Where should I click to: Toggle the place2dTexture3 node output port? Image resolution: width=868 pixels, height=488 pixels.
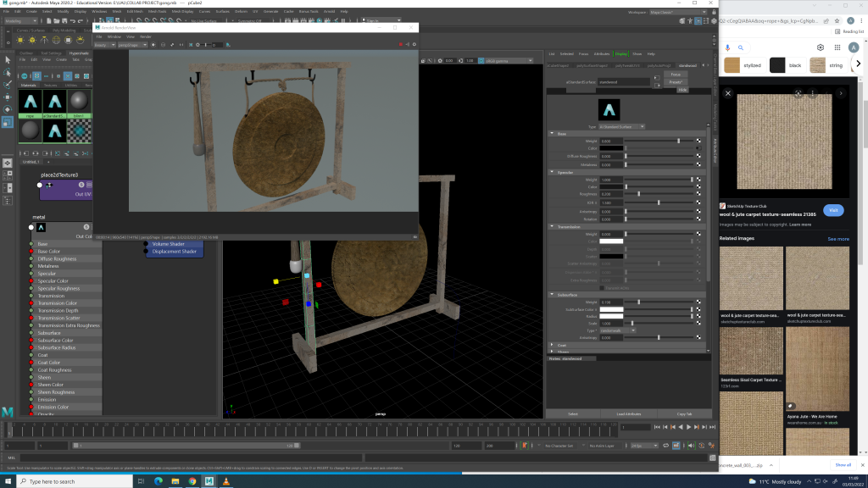tap(39, 186)
